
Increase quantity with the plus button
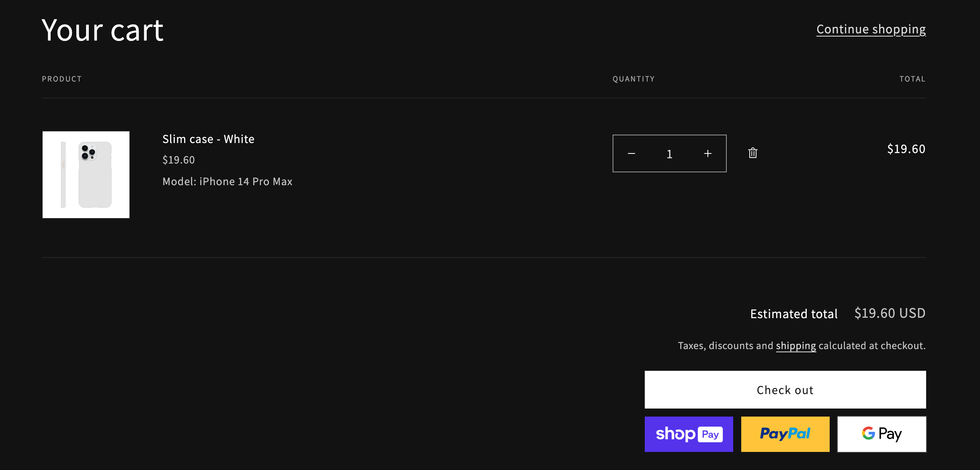tap(707, 153)
